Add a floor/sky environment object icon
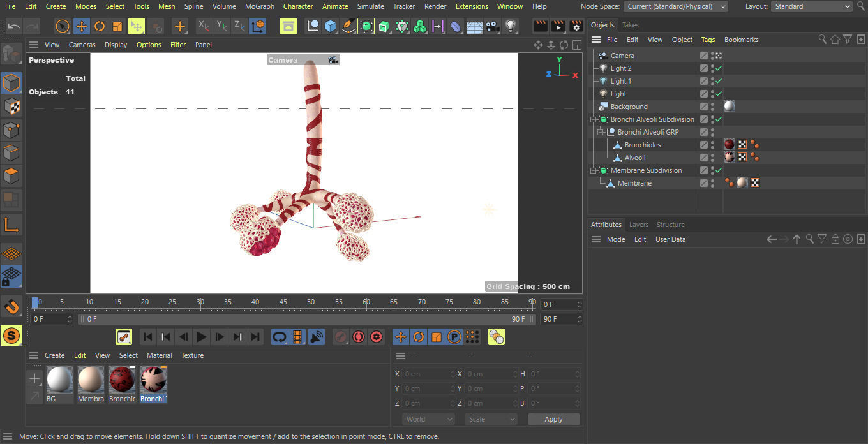The width and height of the screenshot is (868, 444). [474, 26]
